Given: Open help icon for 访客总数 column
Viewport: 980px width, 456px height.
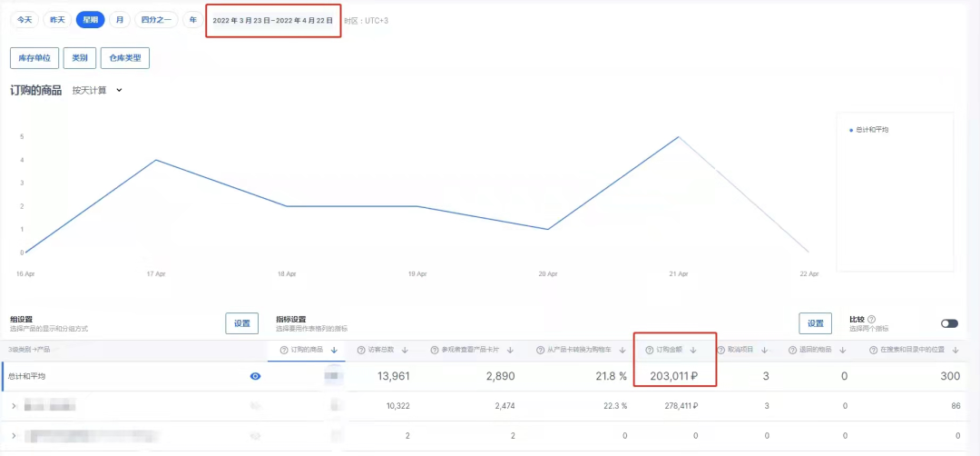Looking at the screenshot, I should (360, 350).
